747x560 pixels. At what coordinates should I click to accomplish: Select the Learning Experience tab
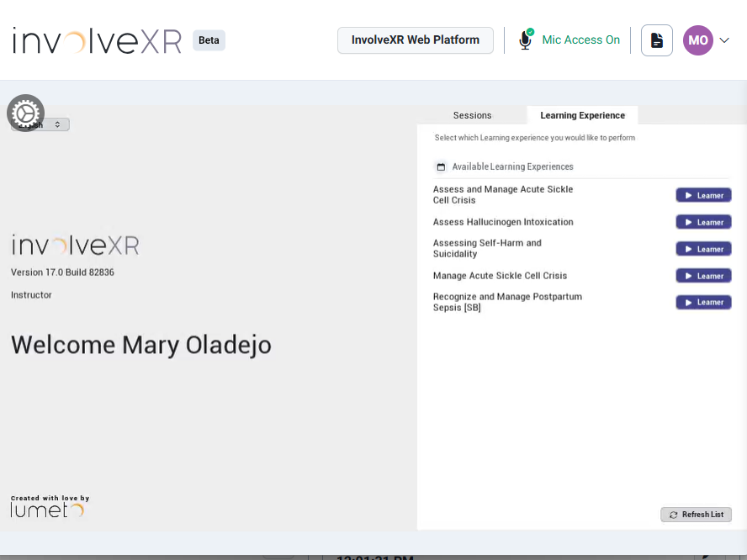(582, 115)
